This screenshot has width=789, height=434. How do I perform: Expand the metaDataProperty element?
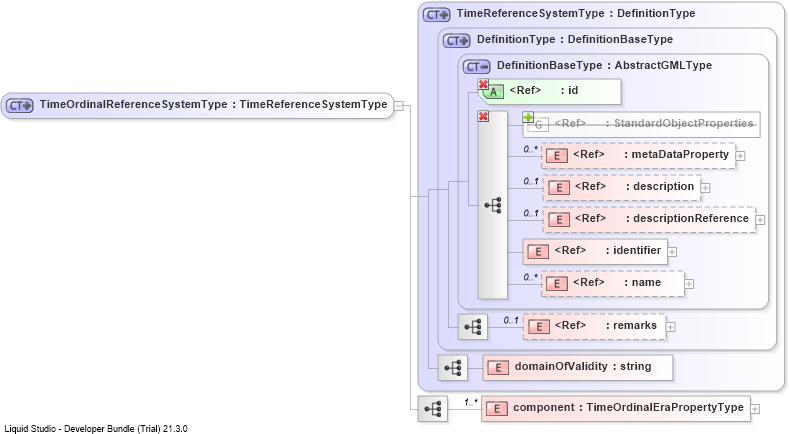point(740,156)
